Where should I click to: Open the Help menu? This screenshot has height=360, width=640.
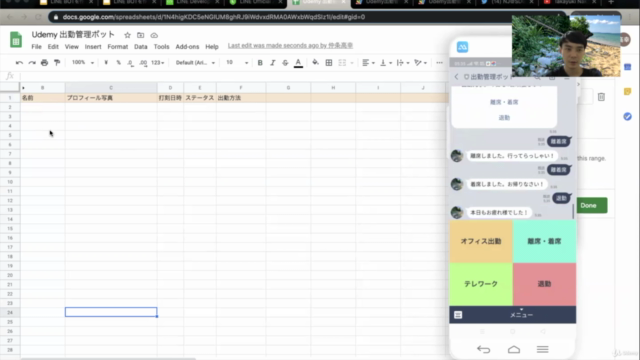[x=212, y=47]
